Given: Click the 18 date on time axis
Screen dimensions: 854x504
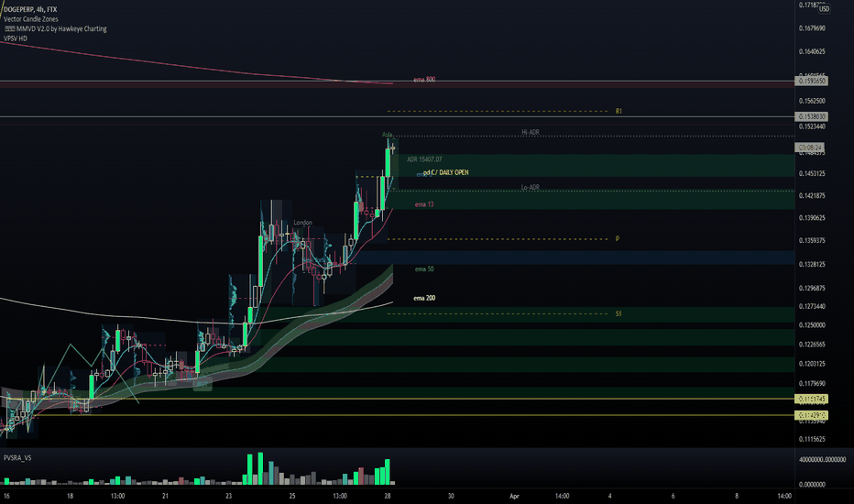Looking at the screenshot, I should tap(70, 497).
